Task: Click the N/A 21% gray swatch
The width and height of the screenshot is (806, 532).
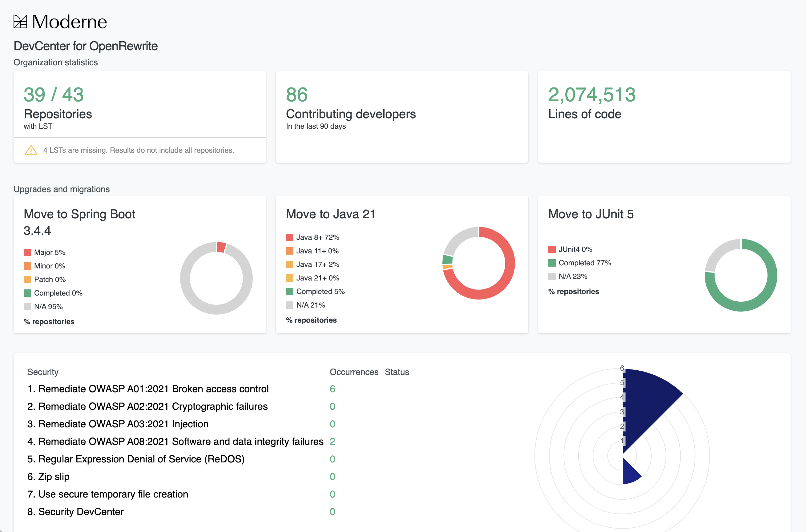Action: (290, 305)
